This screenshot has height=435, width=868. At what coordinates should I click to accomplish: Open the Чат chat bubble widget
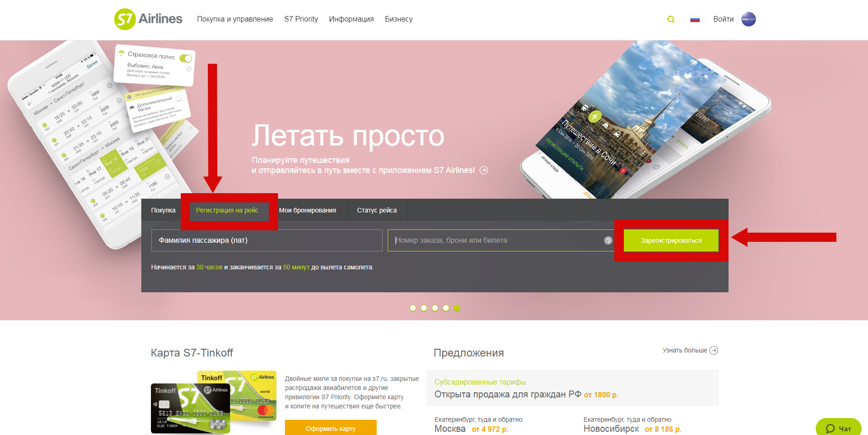tap(839, 428)
